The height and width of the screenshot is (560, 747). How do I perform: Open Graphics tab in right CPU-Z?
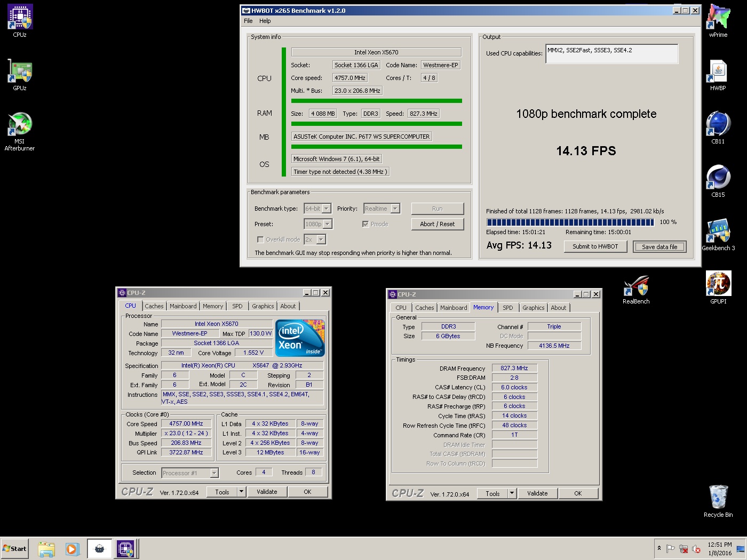[x=534, y=308]
